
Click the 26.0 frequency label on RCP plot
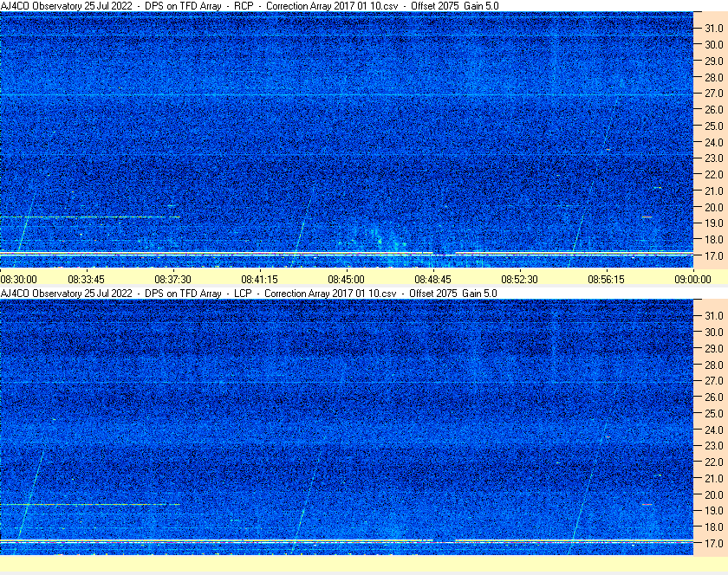coord(714,109)
